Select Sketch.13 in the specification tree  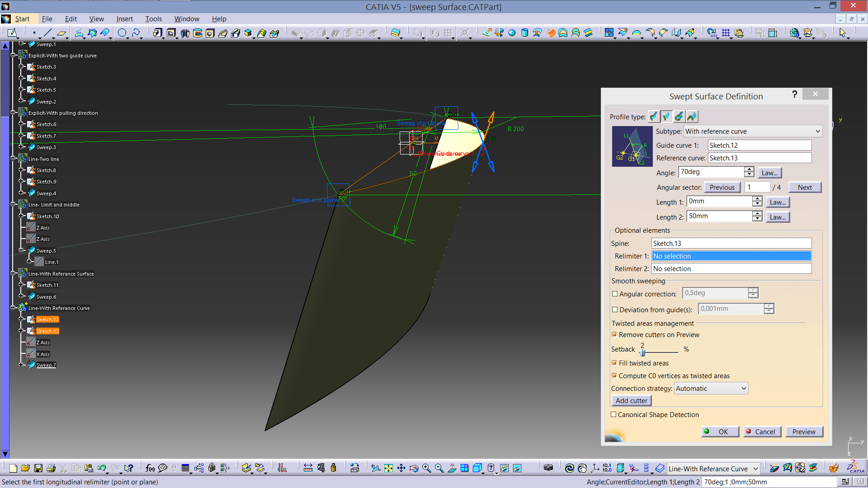pos(47,331)
